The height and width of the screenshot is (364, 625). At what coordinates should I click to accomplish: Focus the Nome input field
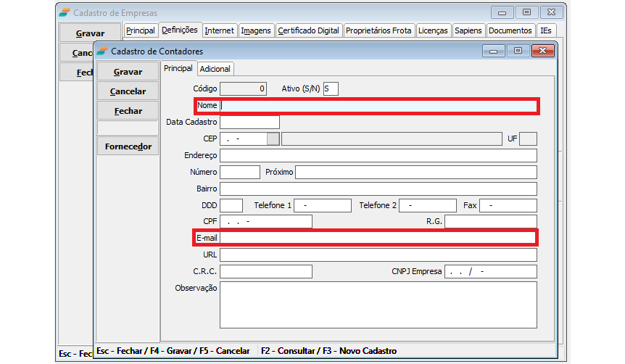coord(378,106)
